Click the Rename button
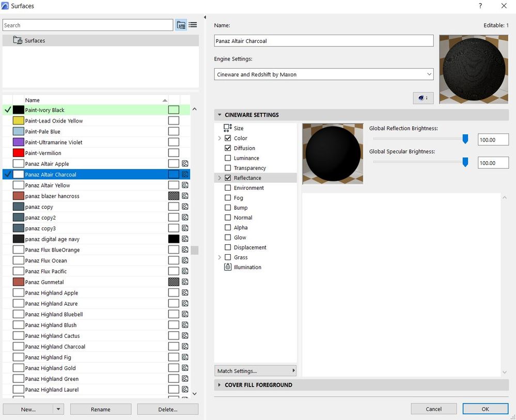The image size is (516, 420). coord(100,409)
